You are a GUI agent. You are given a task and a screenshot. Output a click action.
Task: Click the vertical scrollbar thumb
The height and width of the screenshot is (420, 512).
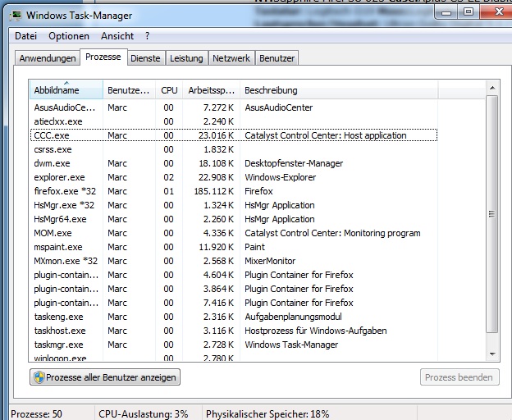coord(492,214)
